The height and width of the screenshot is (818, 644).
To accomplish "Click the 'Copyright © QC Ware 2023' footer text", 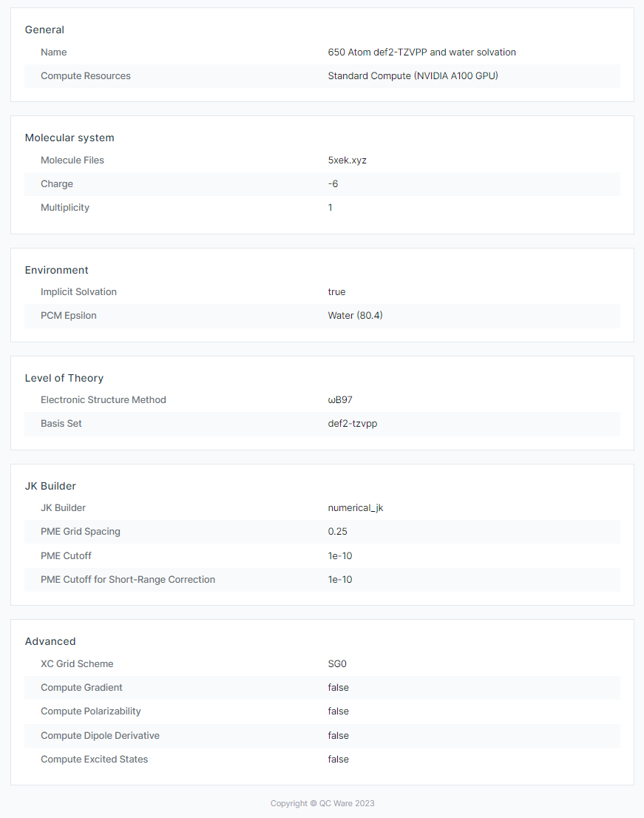I will [322, 803].
